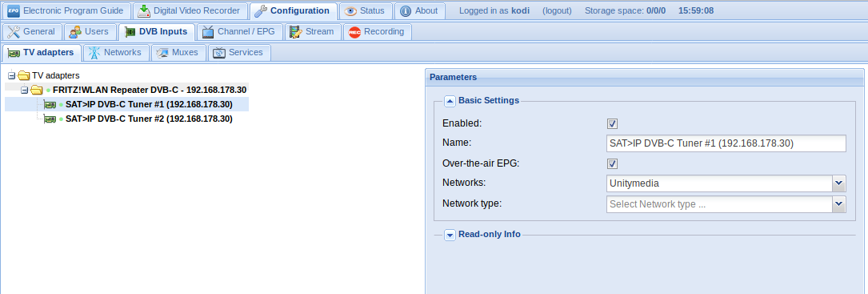Click the Storage space 0/0/0 text

(625, 10)
